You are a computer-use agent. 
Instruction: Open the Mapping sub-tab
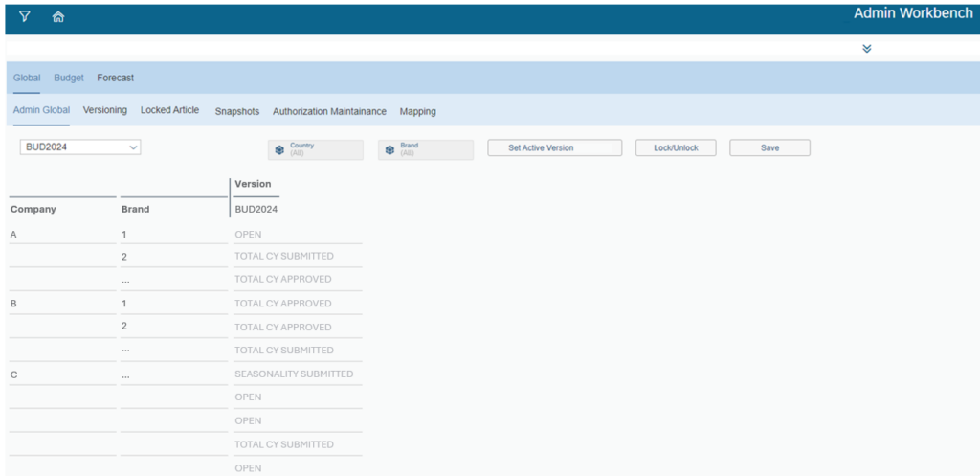click(417, 111)
